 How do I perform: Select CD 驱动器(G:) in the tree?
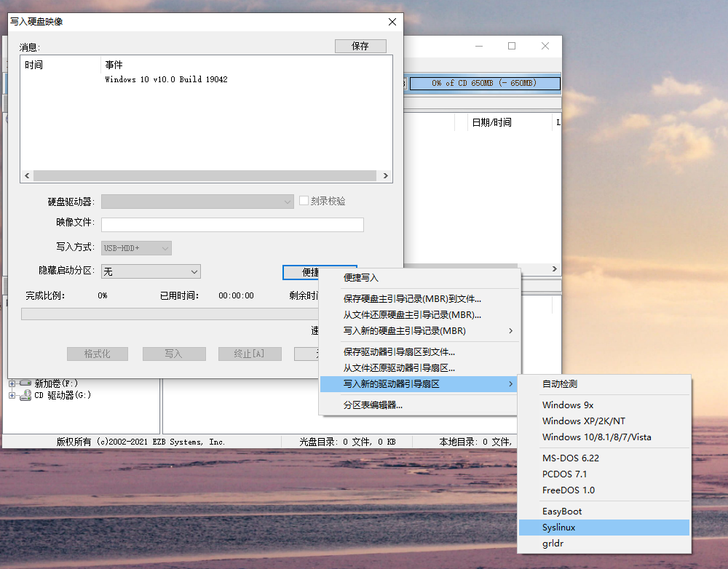[63, 395]
